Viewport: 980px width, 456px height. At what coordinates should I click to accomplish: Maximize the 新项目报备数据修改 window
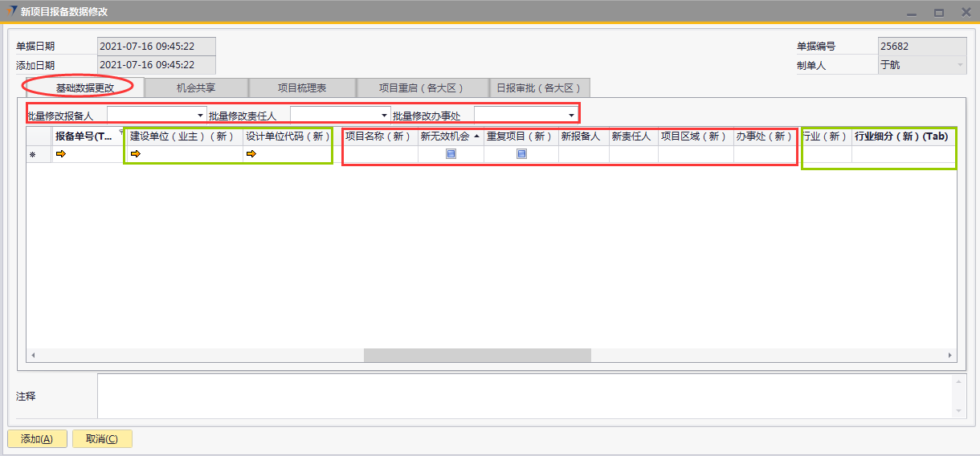click(x=938, y=12)
